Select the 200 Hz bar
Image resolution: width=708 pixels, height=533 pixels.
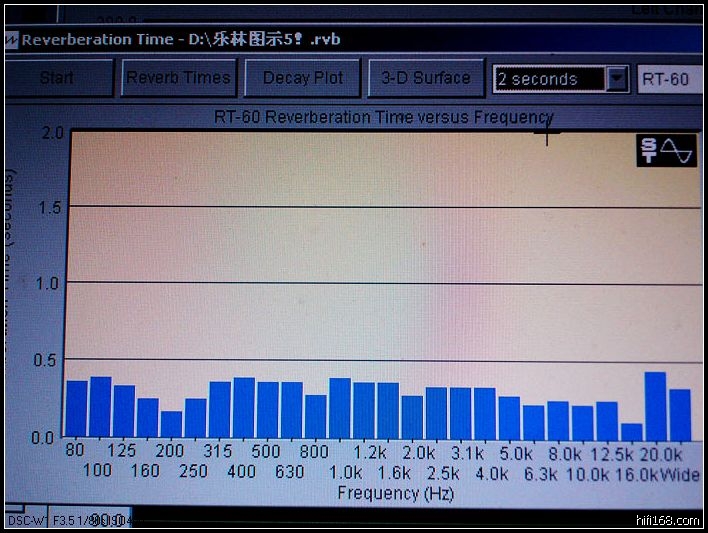[x=172, y=423]
